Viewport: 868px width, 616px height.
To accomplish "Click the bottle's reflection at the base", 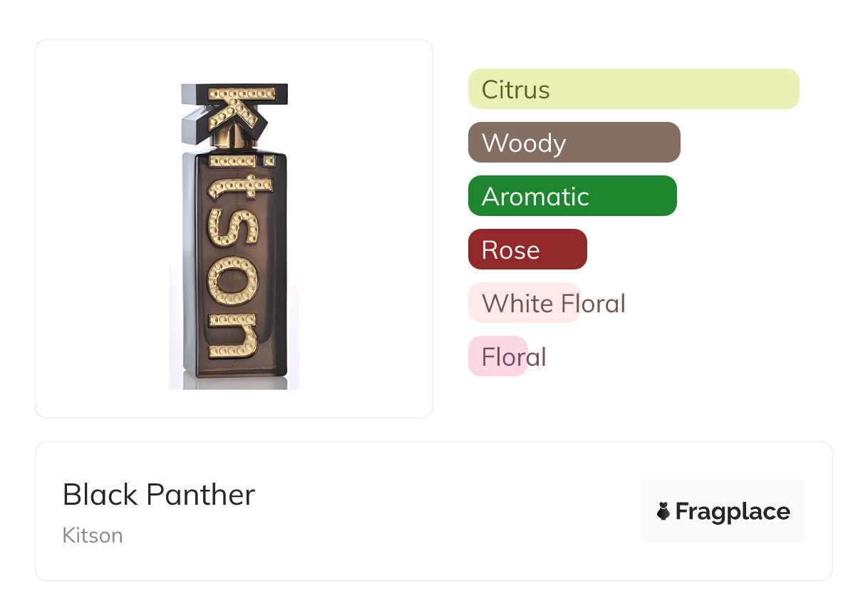I will (x=234, y=381).
